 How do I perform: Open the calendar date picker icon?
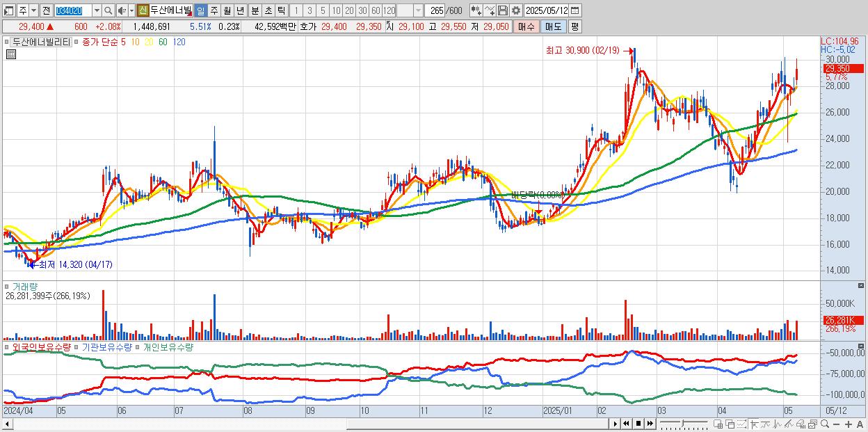(x=574, y=10)
